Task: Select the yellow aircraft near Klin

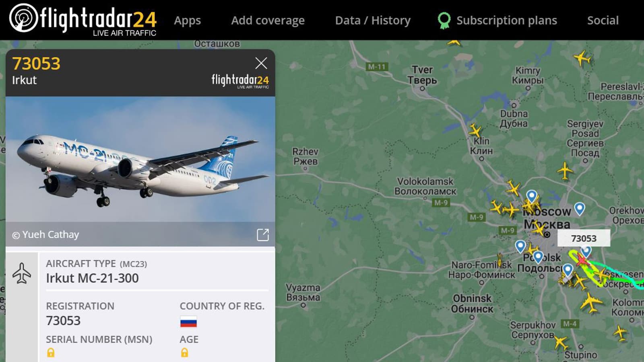Action: 475,131
